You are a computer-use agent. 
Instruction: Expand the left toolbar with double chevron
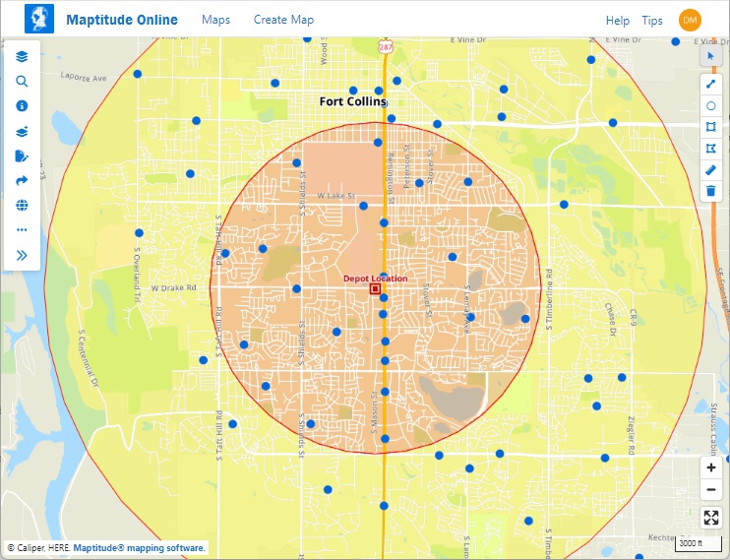22,255
